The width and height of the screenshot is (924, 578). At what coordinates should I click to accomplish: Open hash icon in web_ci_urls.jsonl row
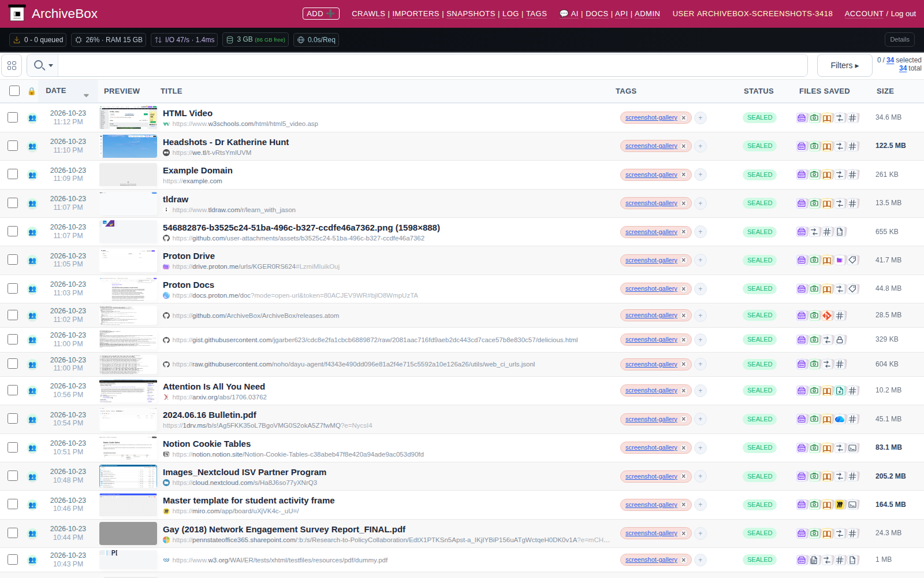pos(840,364)
